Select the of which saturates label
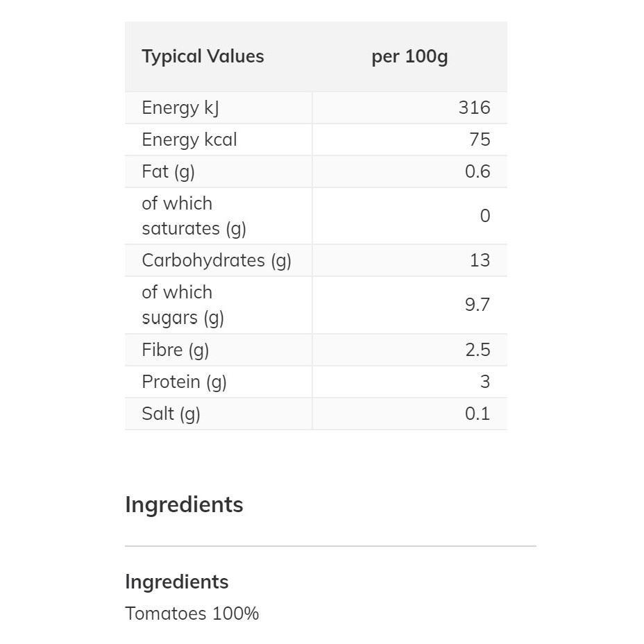The width and height of the screenshot is (644, 644). pyautogui.click(x=194, y=216)
